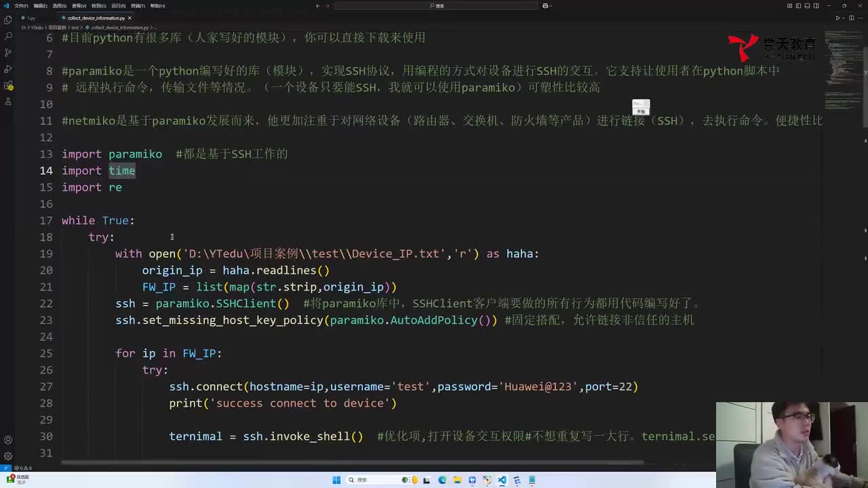Open Microsoft Edge from the taskbar
The height and width of the screenshot is (488, 868).
coord(442,480)
